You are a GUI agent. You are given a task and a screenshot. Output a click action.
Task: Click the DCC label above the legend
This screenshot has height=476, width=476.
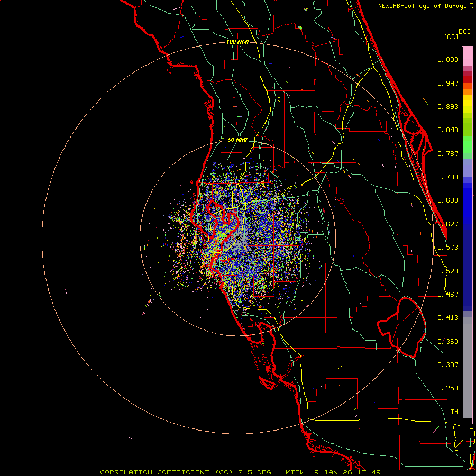464,32
